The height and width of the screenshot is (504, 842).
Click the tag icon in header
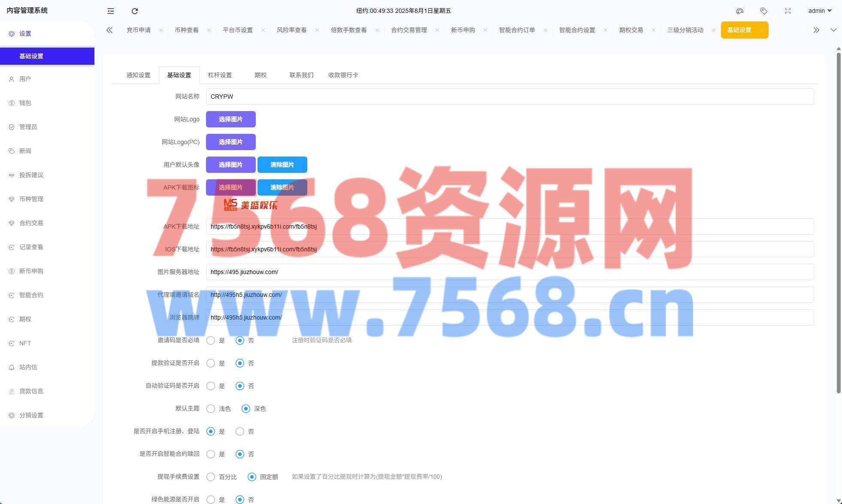(763, 11)
